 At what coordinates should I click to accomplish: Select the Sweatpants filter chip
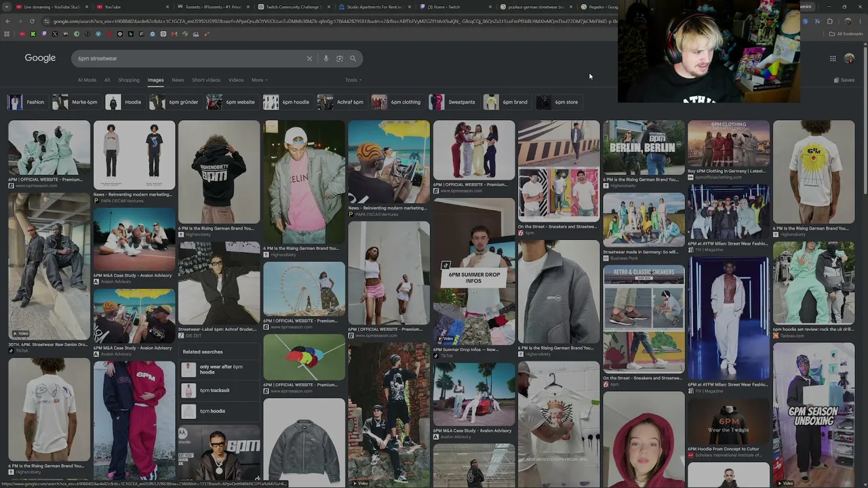[x=453, y=102]
